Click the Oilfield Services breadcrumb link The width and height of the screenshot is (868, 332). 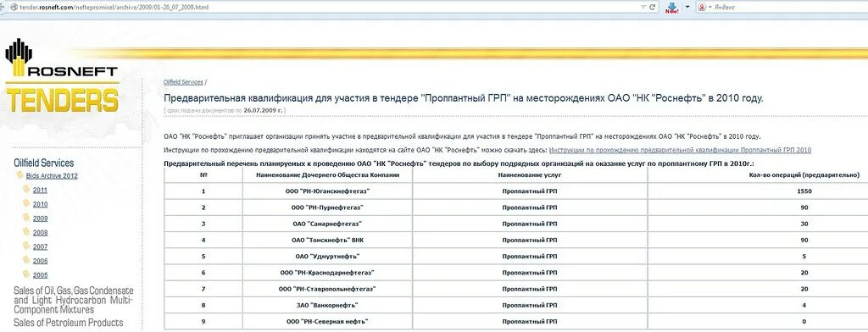pyautogui.click(x=183, y=82)
